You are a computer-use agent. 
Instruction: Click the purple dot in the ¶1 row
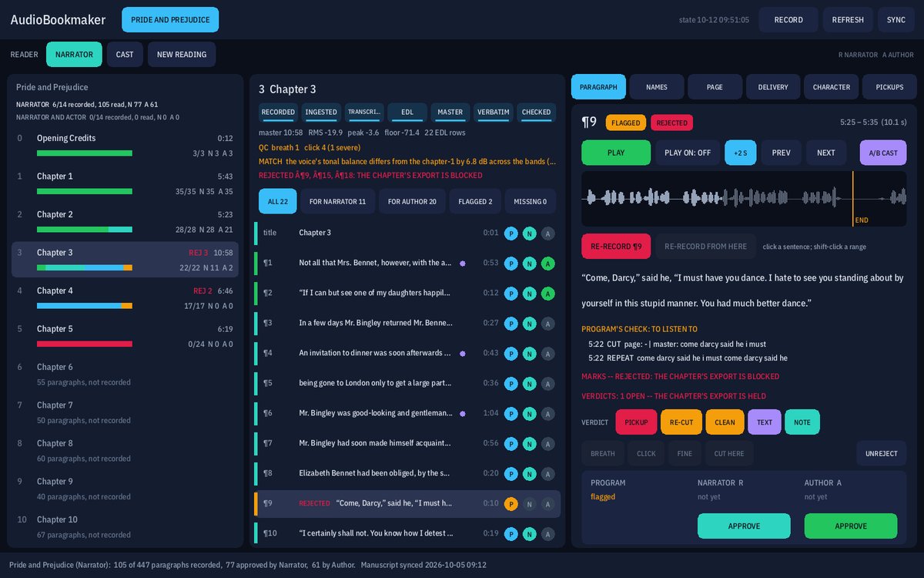[462, 263]
